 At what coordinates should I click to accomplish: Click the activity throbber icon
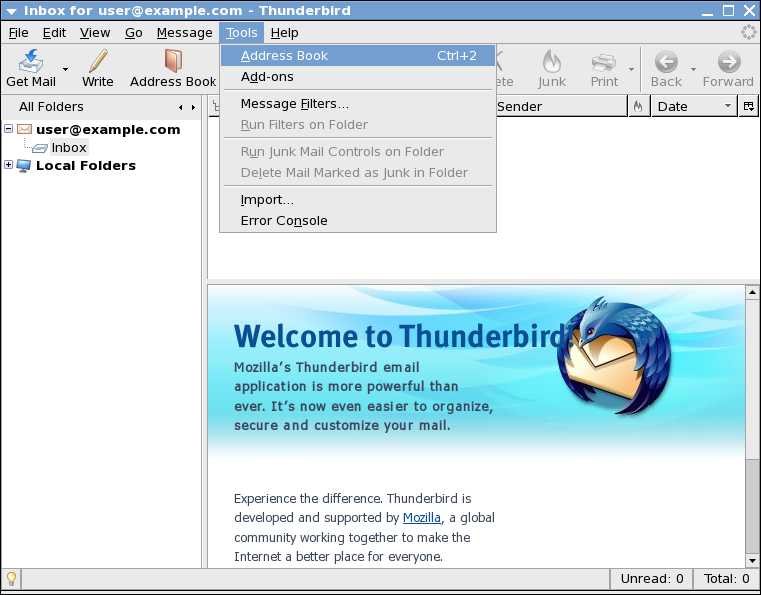748,33
